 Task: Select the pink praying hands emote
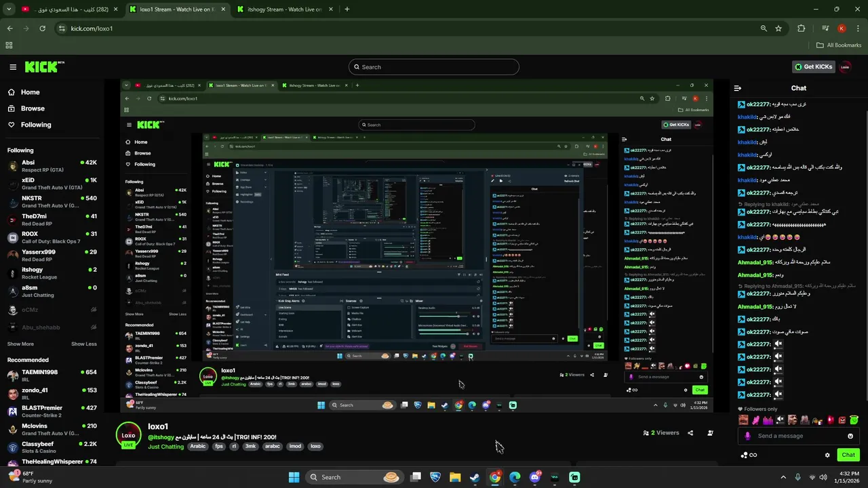(x=755, y=420)
